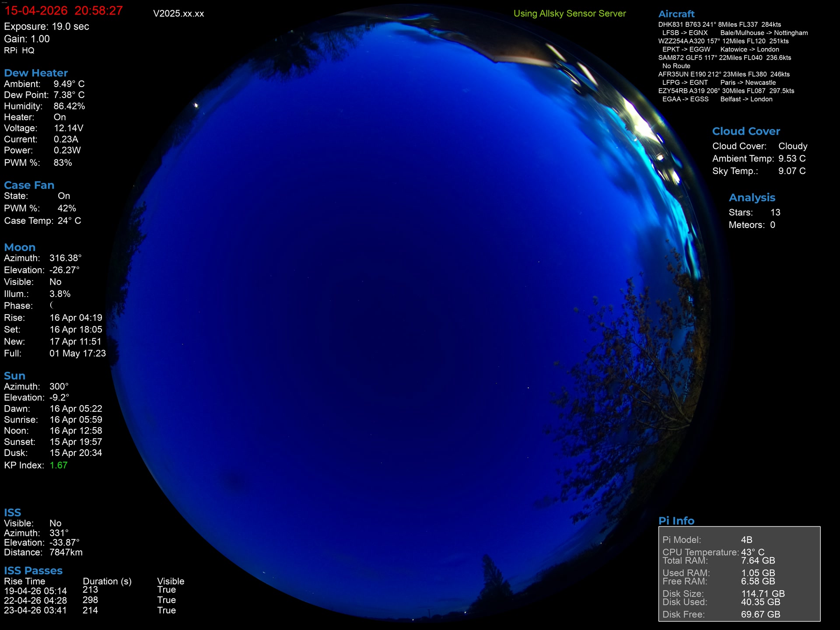Click the Using Allsky Sensor Server text
Image resolution: width=840 pixels, height=630 pixels.
coord(569,14)
